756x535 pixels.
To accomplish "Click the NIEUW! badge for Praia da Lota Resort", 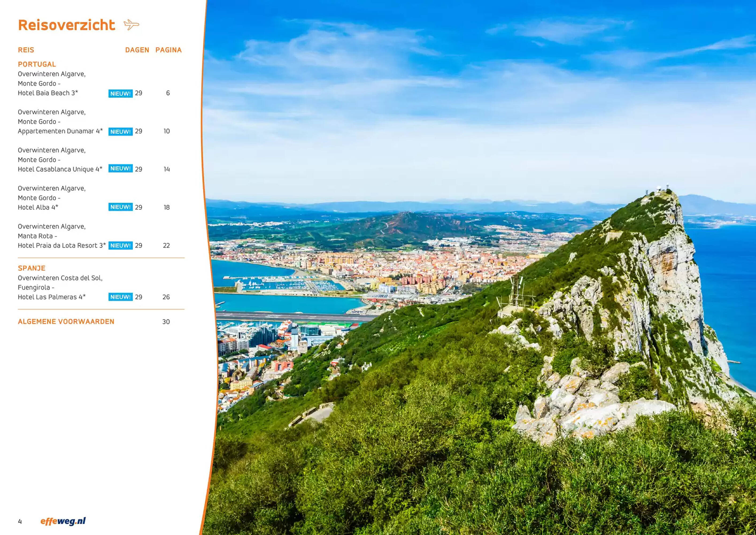I will 121,245.
